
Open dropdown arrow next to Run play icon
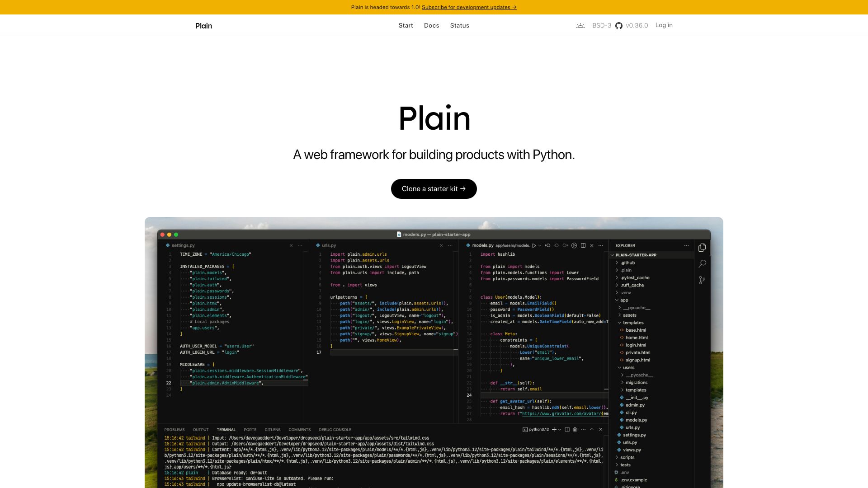click(539, 246)
